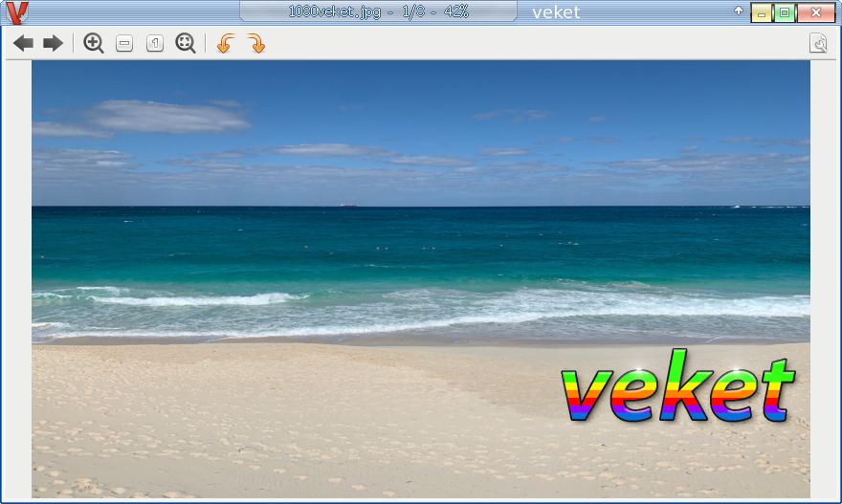Show image at original 1:1 size

tap(155, 43)
